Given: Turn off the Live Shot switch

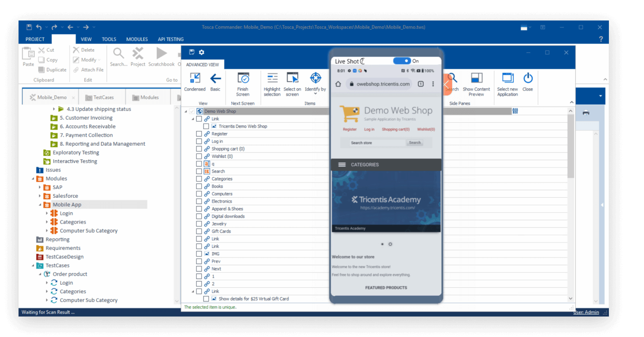Looking at the screenshot, I should 401,60.
